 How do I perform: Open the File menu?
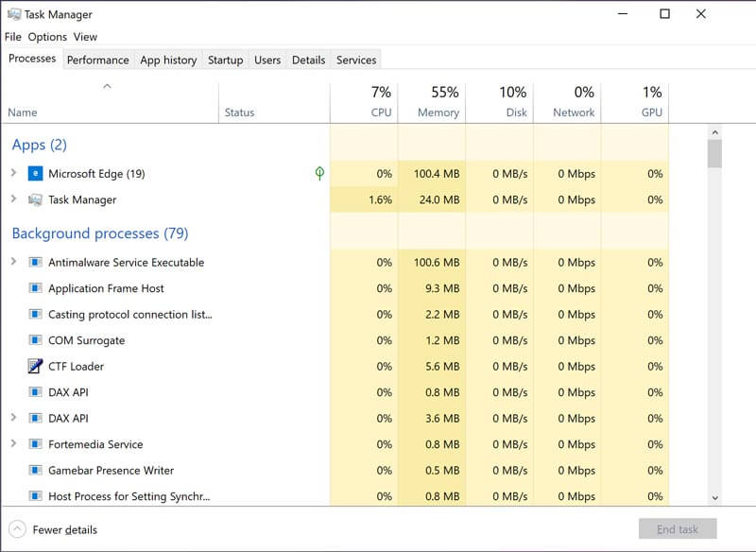[13, 37]
